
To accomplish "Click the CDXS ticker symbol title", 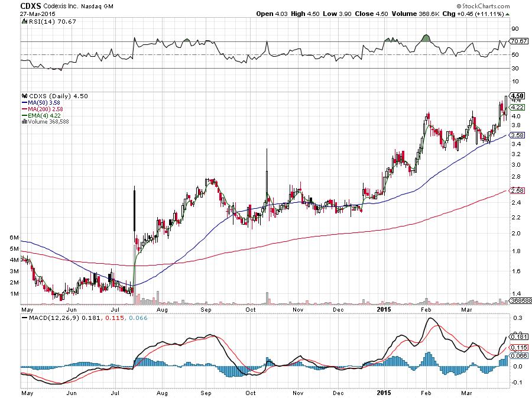I will click(31, 6).
